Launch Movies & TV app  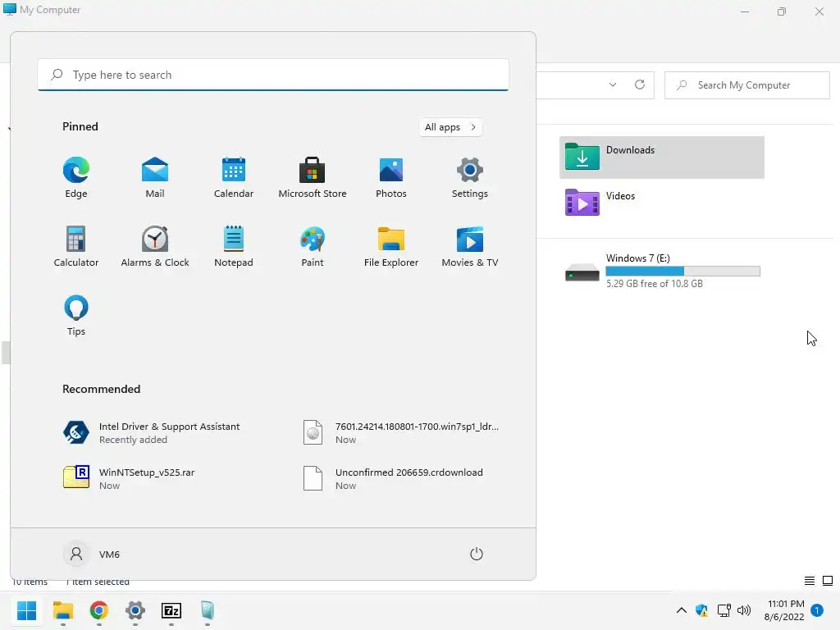[470, 246]
